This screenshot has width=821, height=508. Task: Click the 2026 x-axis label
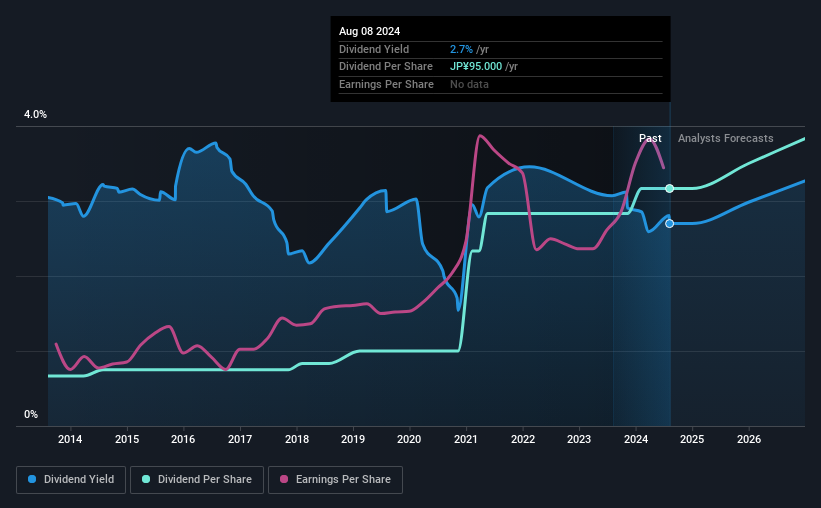click(x=749, y=439)
